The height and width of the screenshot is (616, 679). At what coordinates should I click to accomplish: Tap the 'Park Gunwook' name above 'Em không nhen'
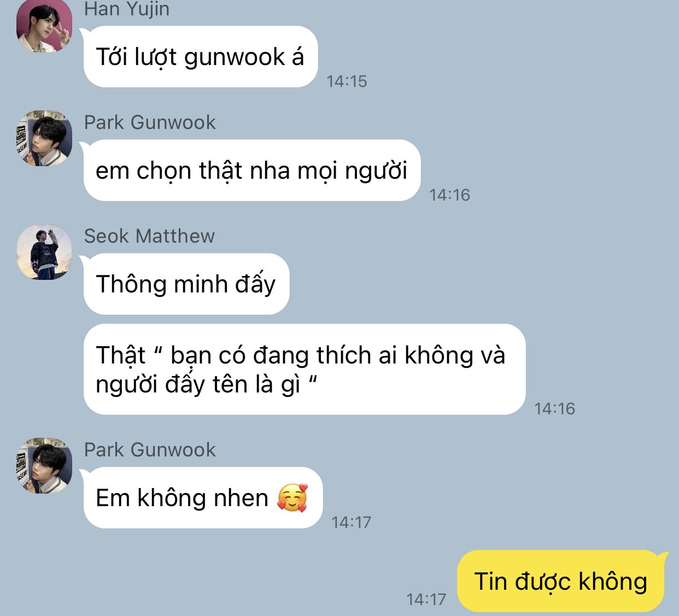pyautogui.click(x=150, y=450)
